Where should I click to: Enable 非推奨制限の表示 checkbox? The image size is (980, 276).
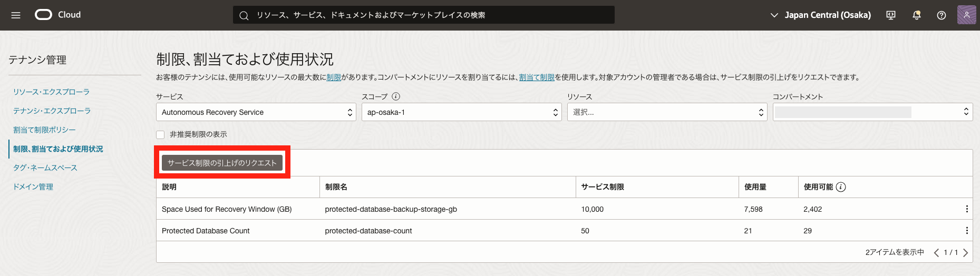160,135
